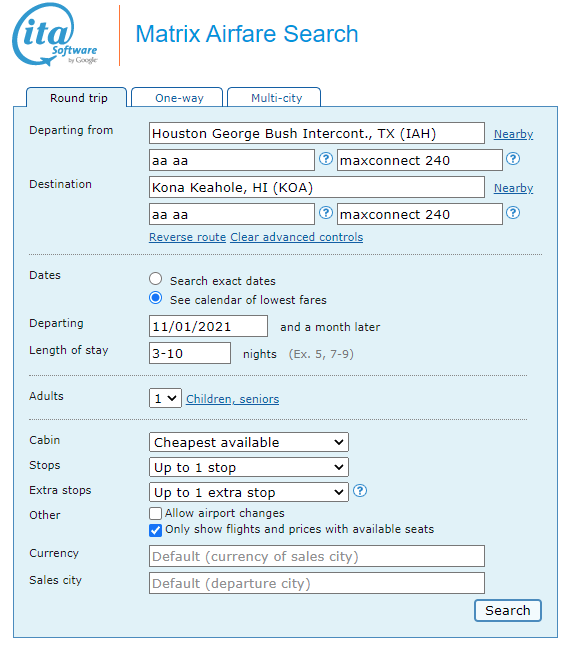Screen dimensions: 566x649
Task: Open help icon beside departure maxconnect field
Action: (x=513, y=159)
